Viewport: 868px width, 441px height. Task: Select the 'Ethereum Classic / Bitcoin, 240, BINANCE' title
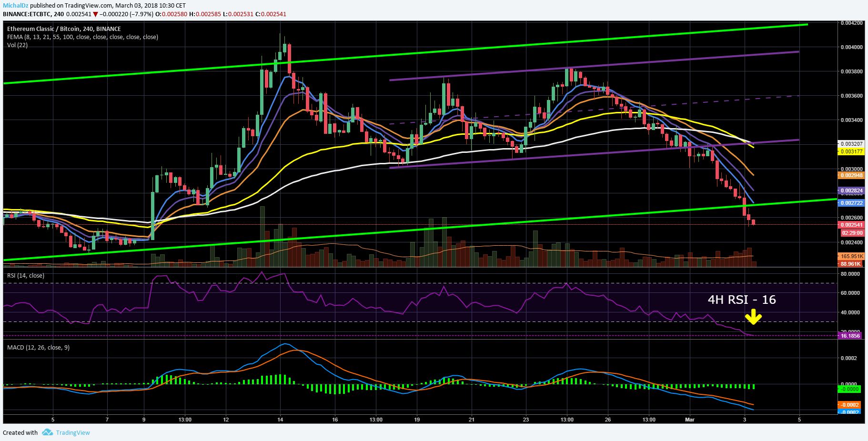(64, 29)
